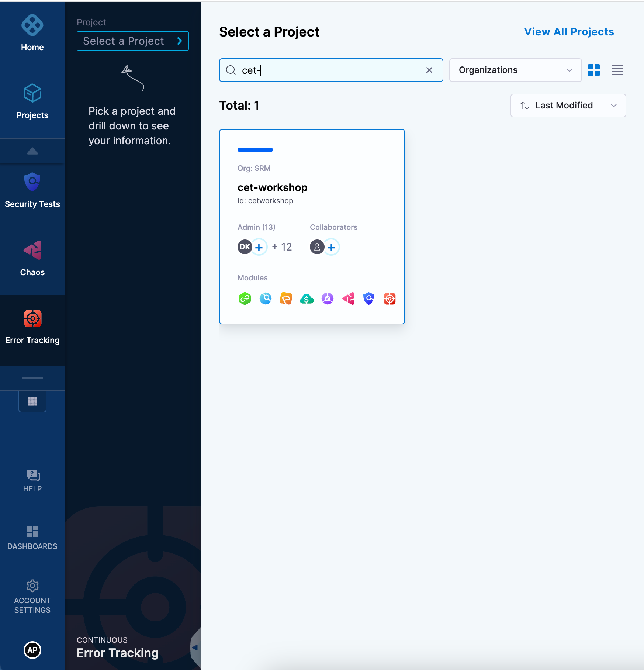Click the Cloud Cost Management dollar-cloud icon
This screenshot has height=670, width=644.
coord(307,299)
